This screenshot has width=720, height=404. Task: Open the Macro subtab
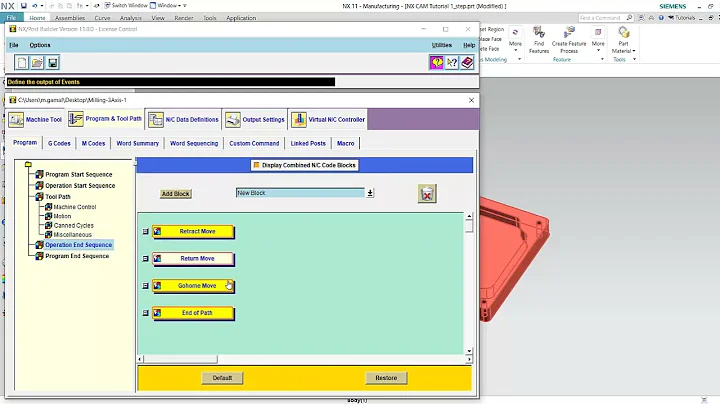(345, 143)
